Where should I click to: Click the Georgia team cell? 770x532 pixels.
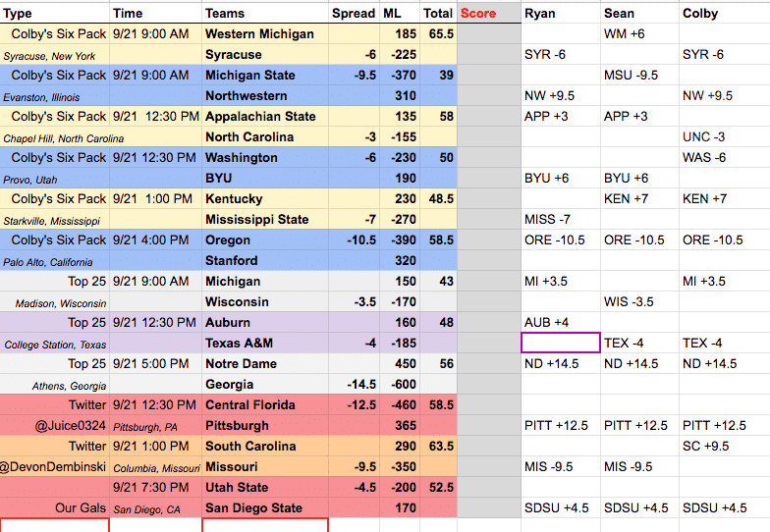pos(265,385)
